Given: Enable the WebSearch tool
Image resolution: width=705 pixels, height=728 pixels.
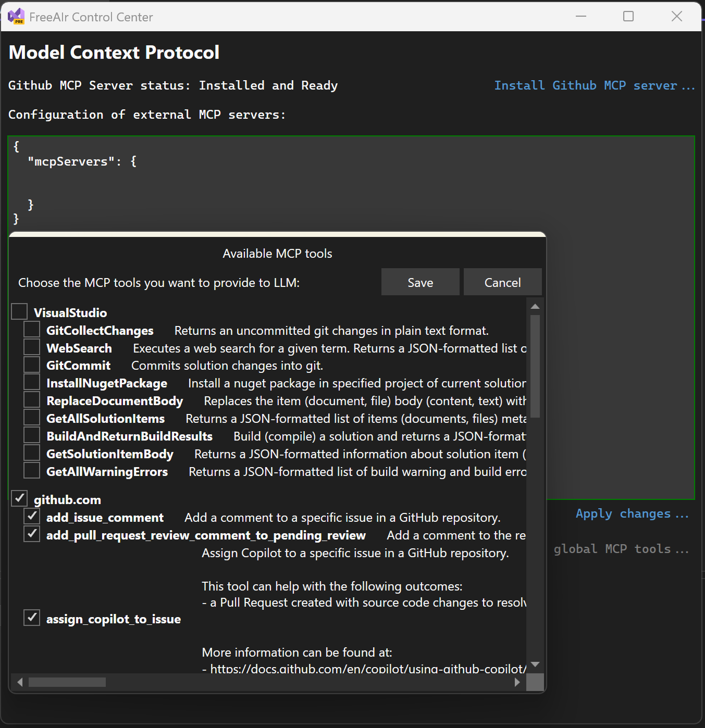Looking at the screenshot, I should (31, 347).
